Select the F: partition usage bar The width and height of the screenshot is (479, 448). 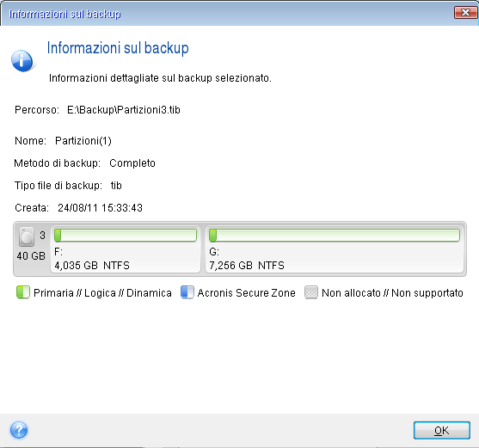(126, 236)
